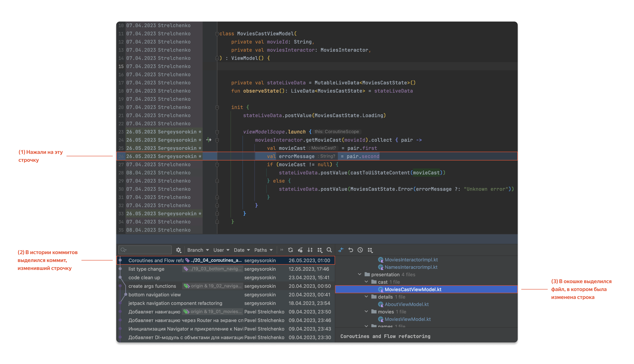
Task: Open log settings gear icon
Action: pos(178,250)
